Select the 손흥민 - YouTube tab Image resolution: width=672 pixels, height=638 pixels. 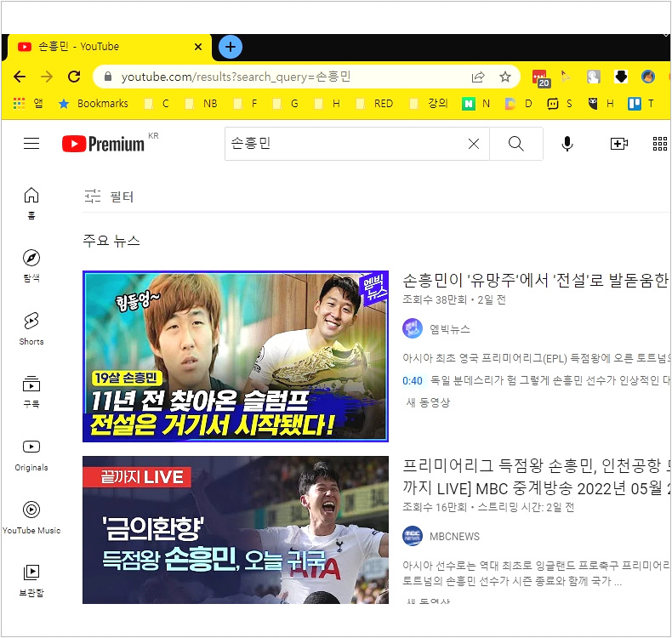point(109,47)
